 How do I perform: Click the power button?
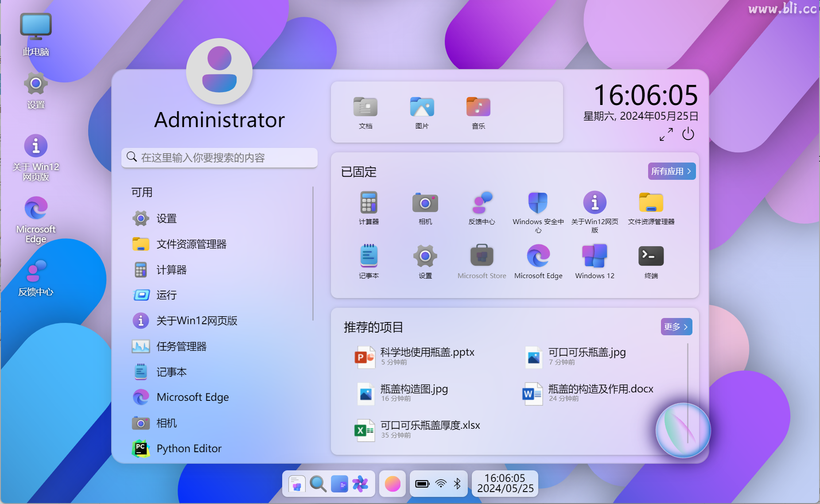pyautogui.click(x=688, y=134)
